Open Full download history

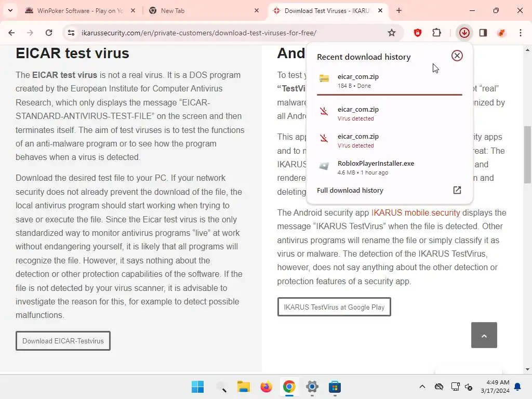point(390,190)
